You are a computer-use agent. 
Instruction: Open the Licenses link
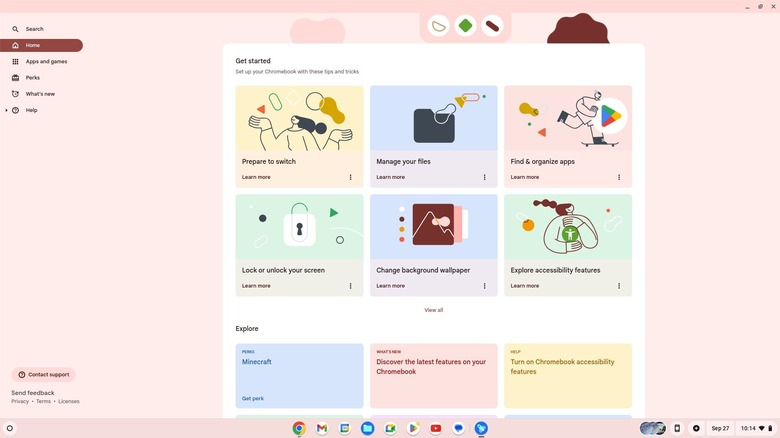click(x=69, y=401)
